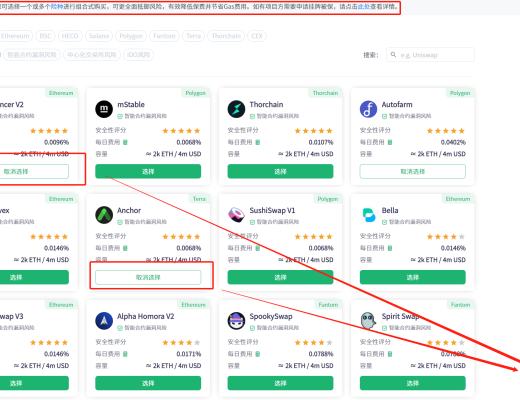Click the Terra tag on Anchor card
The image size is (520, 400).
click(199, 199)
